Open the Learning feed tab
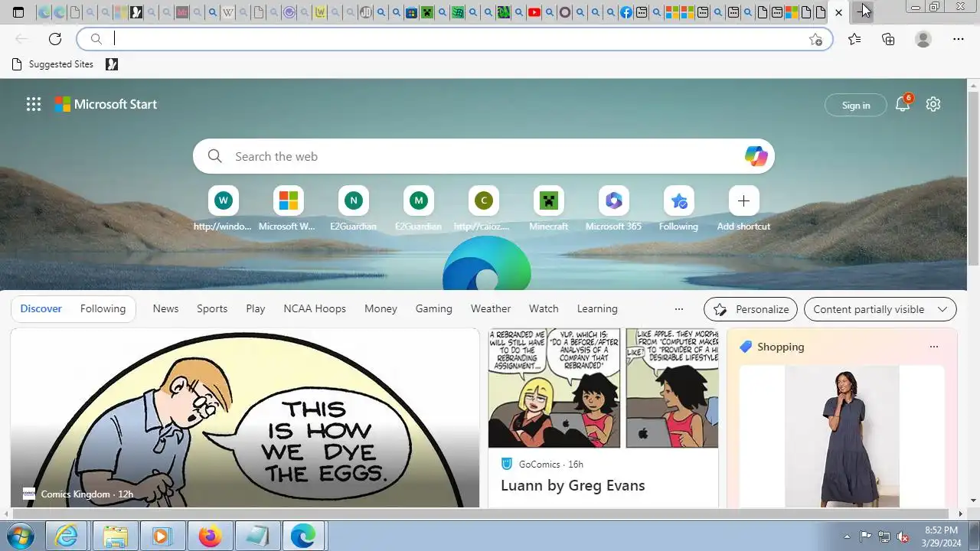 point(597,308)
